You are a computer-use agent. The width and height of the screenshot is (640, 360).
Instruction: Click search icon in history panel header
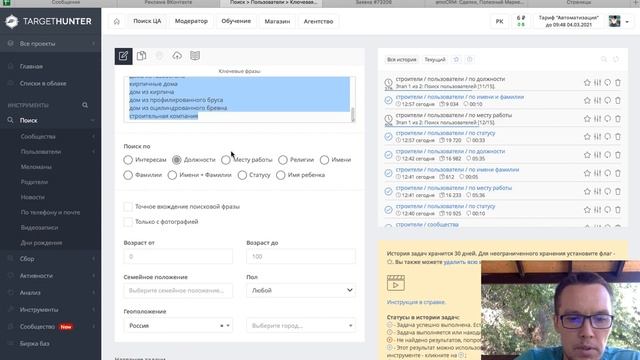point(604,60)
